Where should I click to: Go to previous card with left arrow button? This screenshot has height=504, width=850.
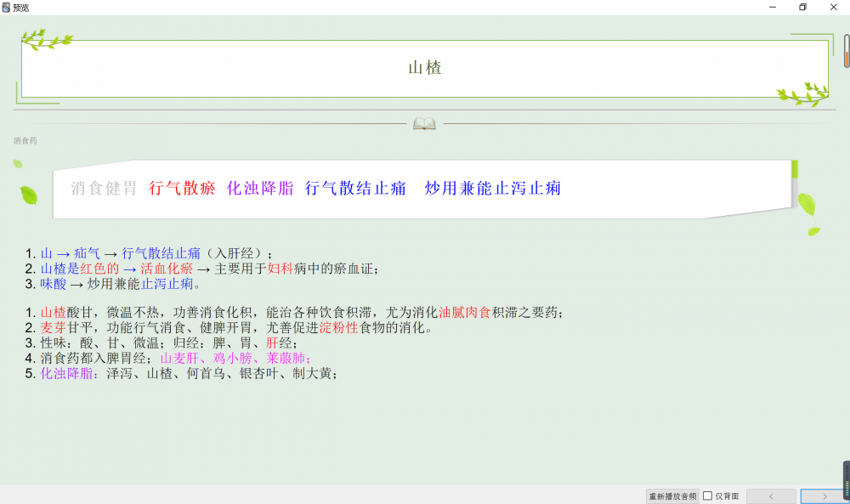[x=771, y=496]
